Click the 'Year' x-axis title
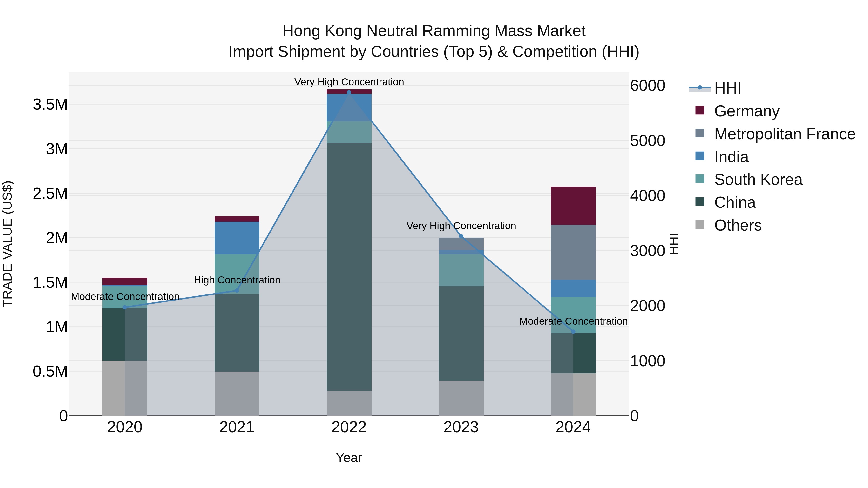Screen dimensions: 868x488 (349, 458)
